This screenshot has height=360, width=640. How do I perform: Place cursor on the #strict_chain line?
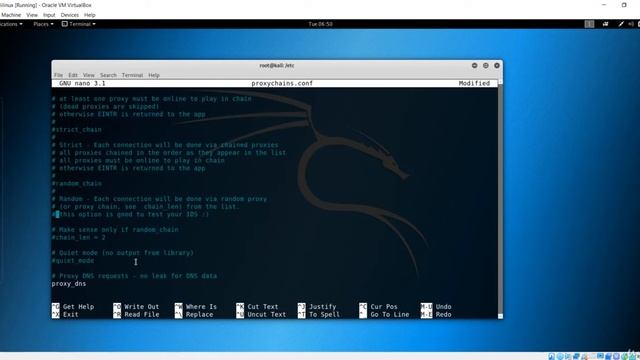pos(77,130)
